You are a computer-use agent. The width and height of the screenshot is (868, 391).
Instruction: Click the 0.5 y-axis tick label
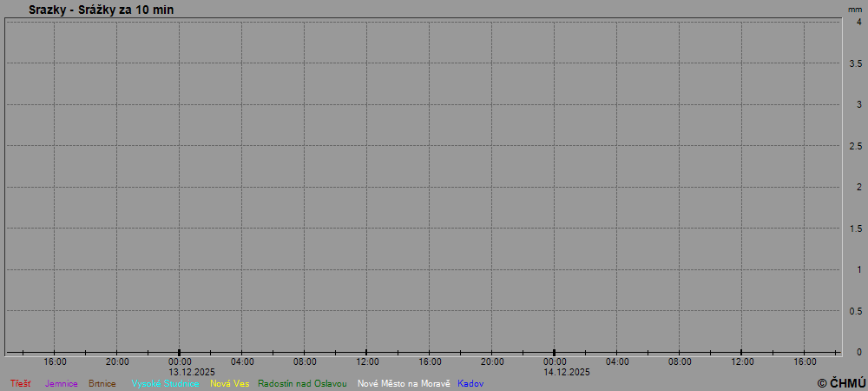click(855, 311)
